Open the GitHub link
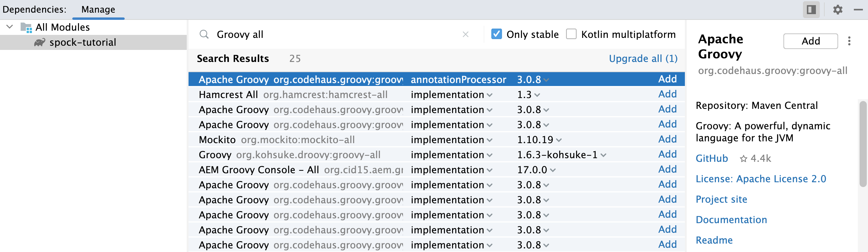 click(712, 158)
